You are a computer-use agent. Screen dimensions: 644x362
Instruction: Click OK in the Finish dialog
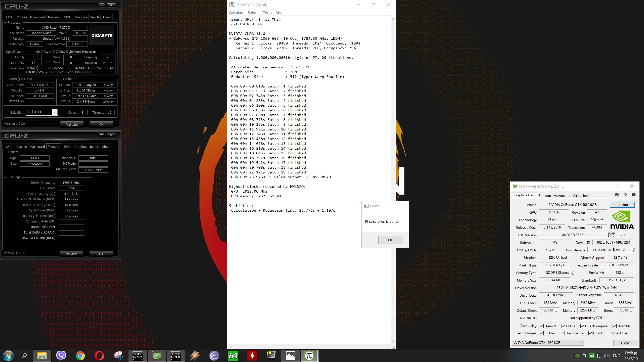click(390, 240)
